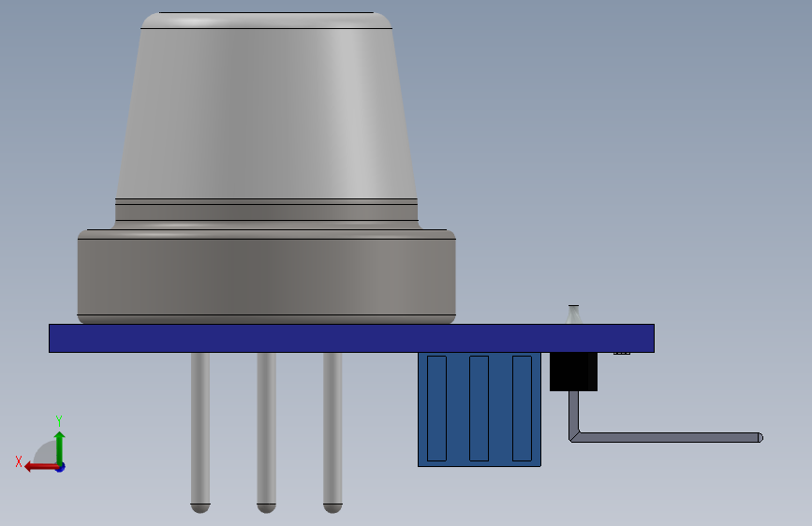
Task: Select the rightmost of the three sensor pins
Action: (x=332, y=432)
